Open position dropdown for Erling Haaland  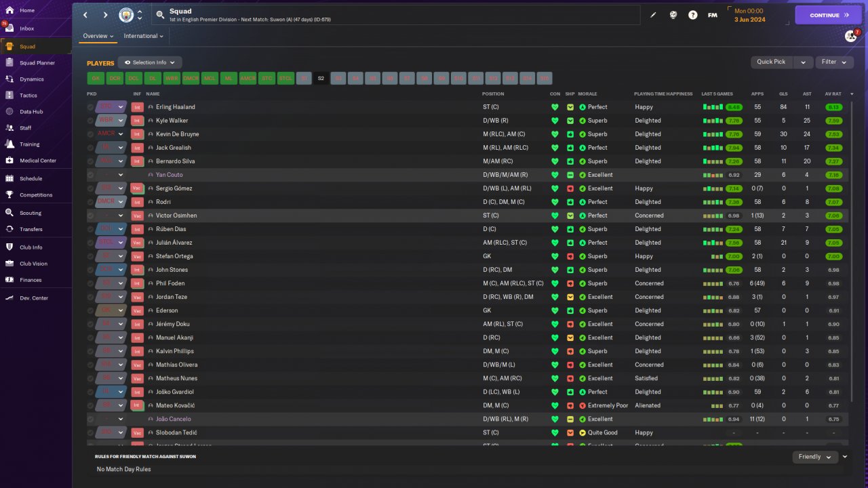coord(121,107)
